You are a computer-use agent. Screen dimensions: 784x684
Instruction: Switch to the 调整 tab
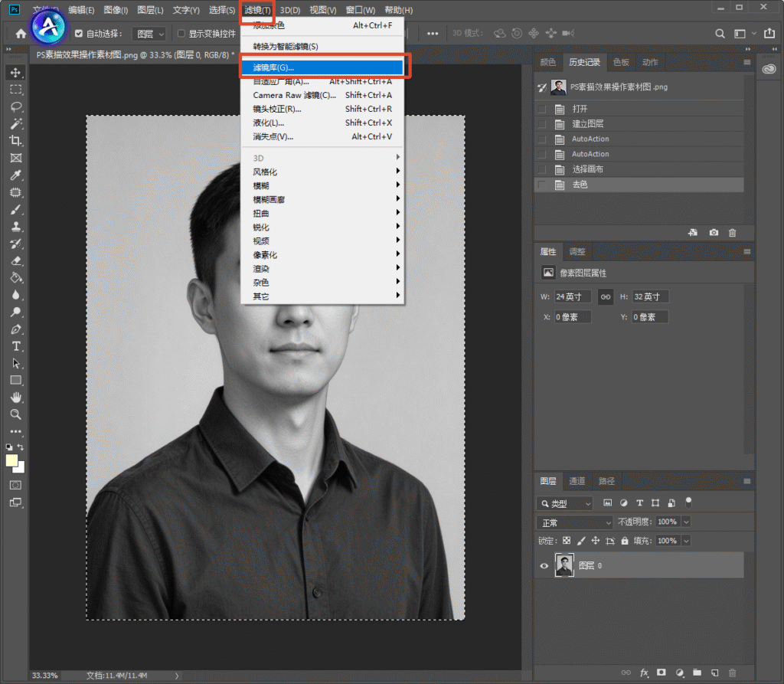coord(577,252)
